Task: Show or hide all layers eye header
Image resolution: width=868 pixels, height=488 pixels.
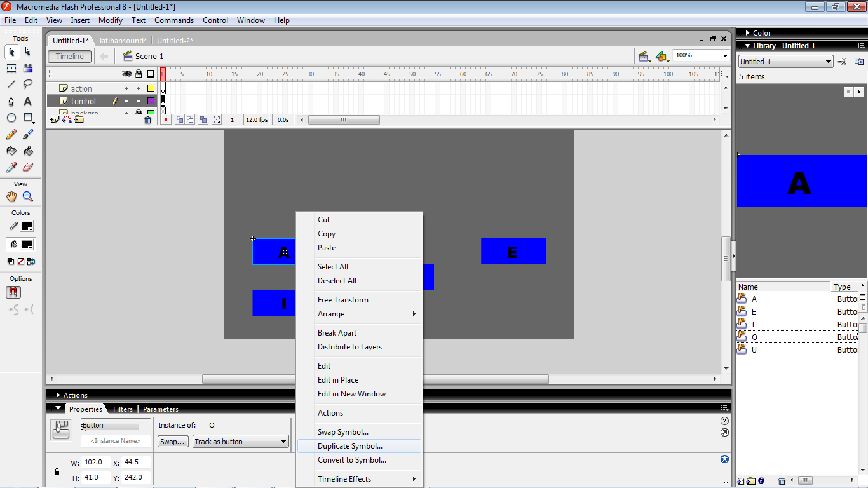Action: click(x=126, y=74)
